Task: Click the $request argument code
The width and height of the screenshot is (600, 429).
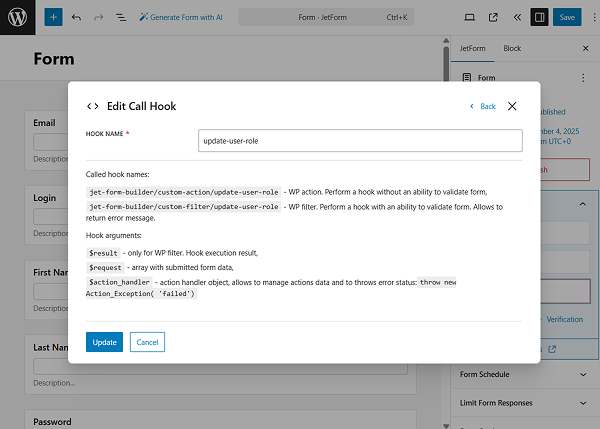Action: pos(105,268)
